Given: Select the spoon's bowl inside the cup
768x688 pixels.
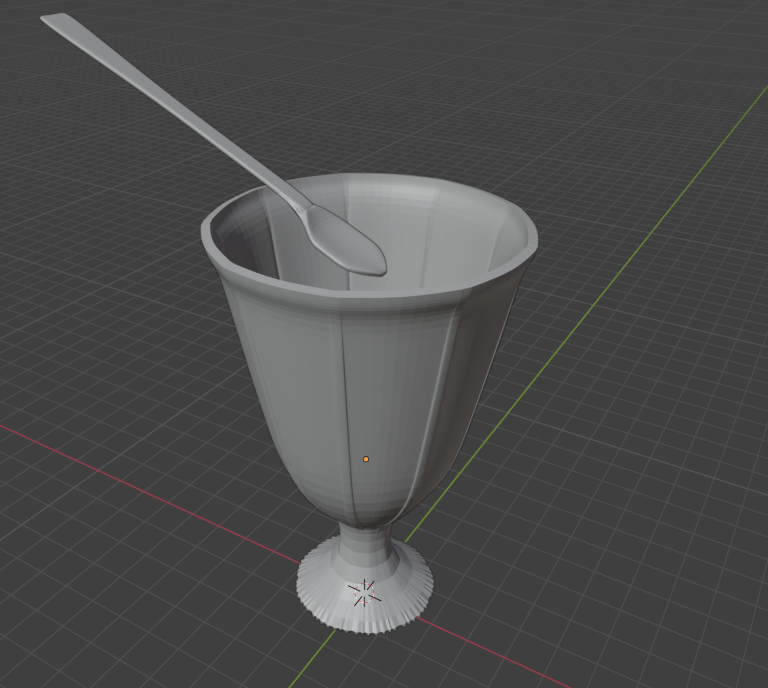Looking at the screenshot, I should (x=347, y=241).
